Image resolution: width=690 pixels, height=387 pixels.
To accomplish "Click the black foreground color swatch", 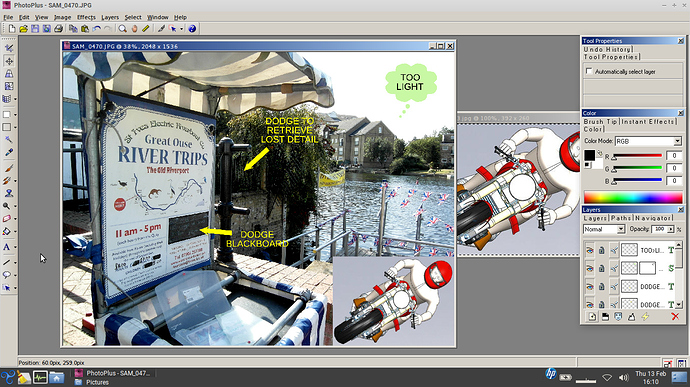I will (589, 155).
